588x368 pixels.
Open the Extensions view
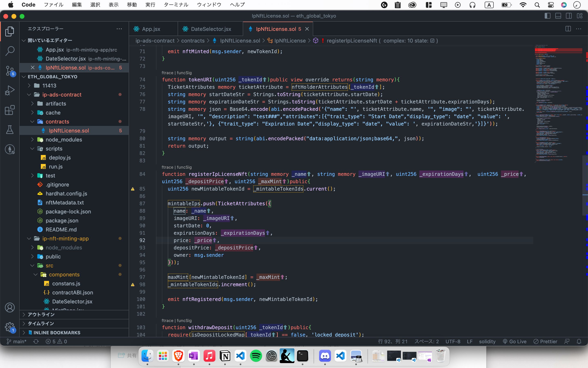point(10,110)
